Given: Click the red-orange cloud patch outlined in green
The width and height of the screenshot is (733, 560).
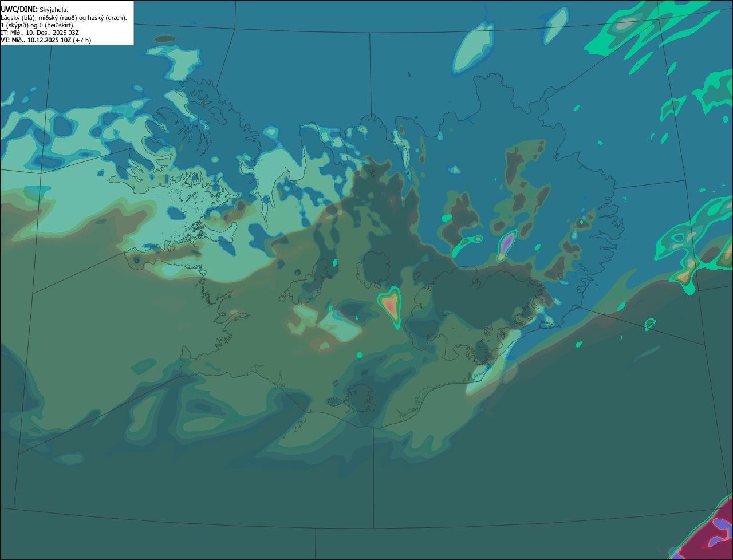Looking at the screenshot, I should pos(391,307).
